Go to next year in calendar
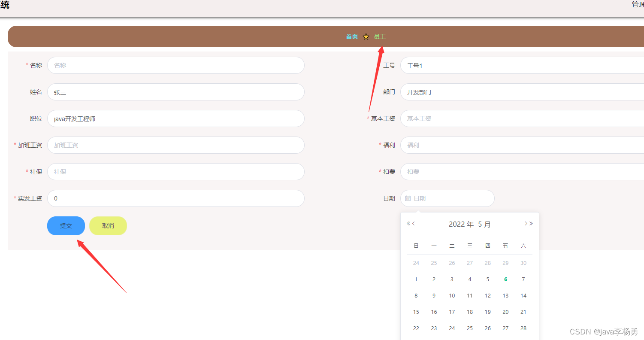The image size is (644, 340). [531, 224]
